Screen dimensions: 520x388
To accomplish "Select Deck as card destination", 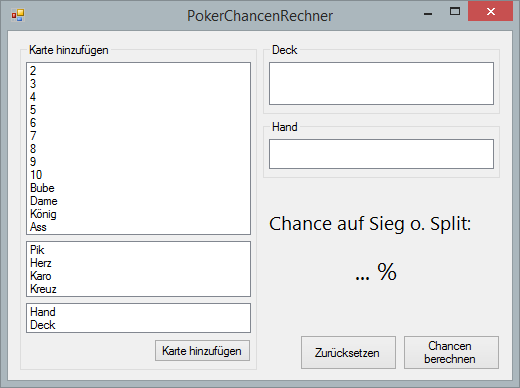I will click(x=138, y=325).
